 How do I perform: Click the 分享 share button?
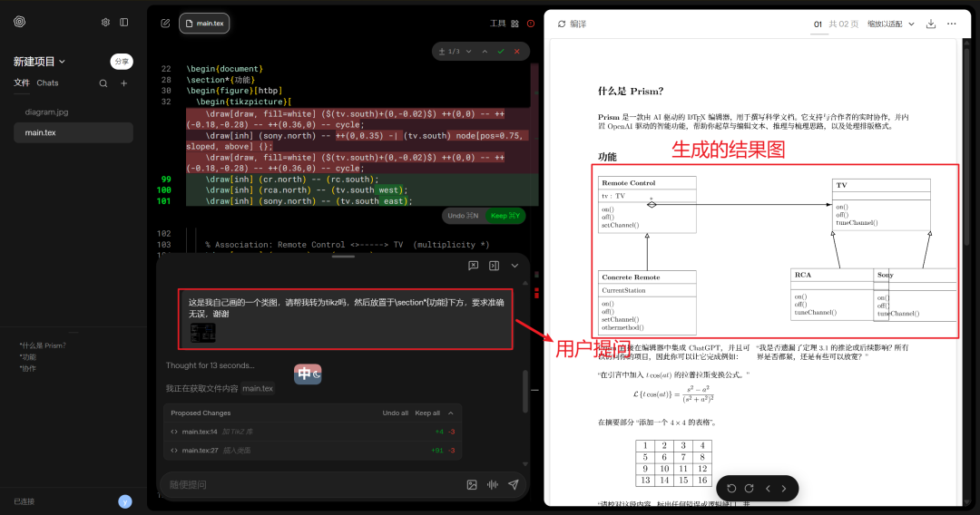pos(122,61)
